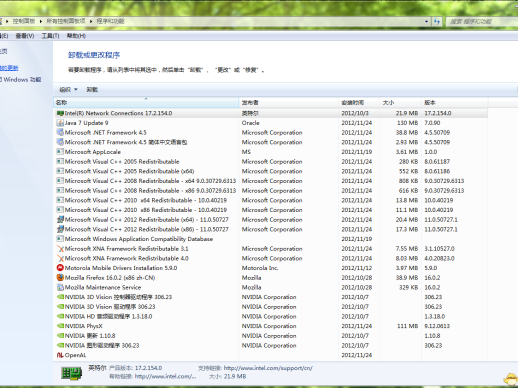The width and height of the screenshot is (518, 388).
Task: Click the Mozilla Firefox 16.0.2 icon
Action: 60,278
